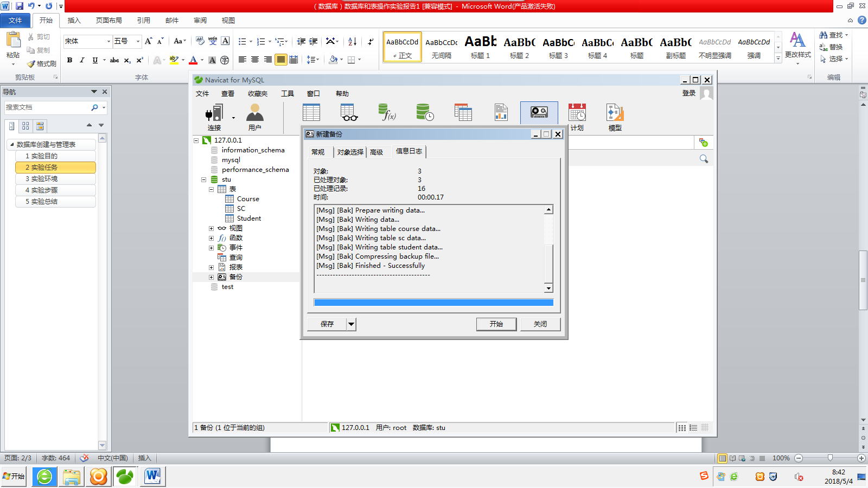868x488 pixels.
Task: Open the Word 插入 (Insert) ribbon tab
Action: point(74,21)
